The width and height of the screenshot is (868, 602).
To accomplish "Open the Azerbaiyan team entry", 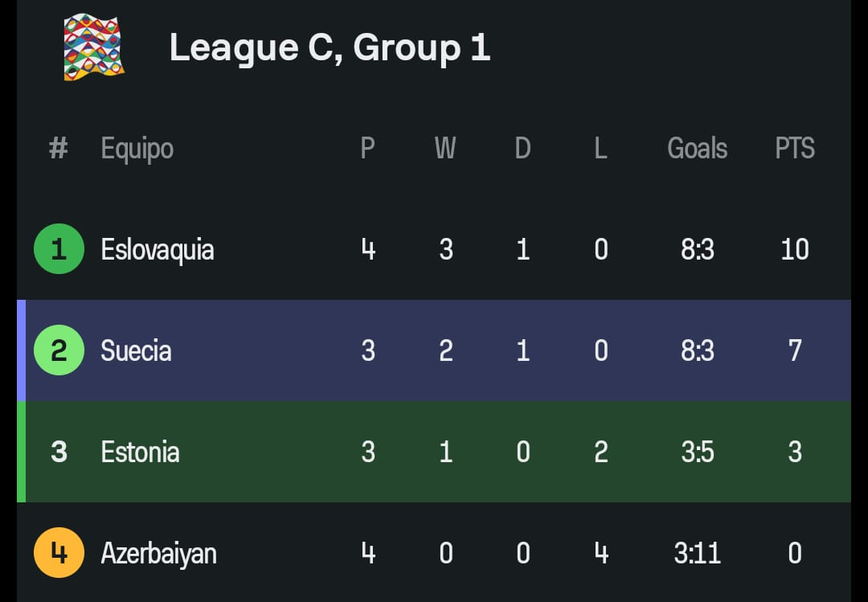I will [158, 553].
